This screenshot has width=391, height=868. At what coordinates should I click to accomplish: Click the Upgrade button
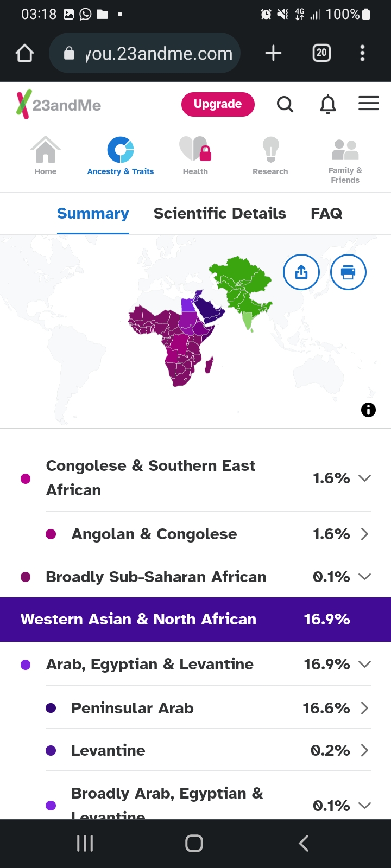coord(218,104)
